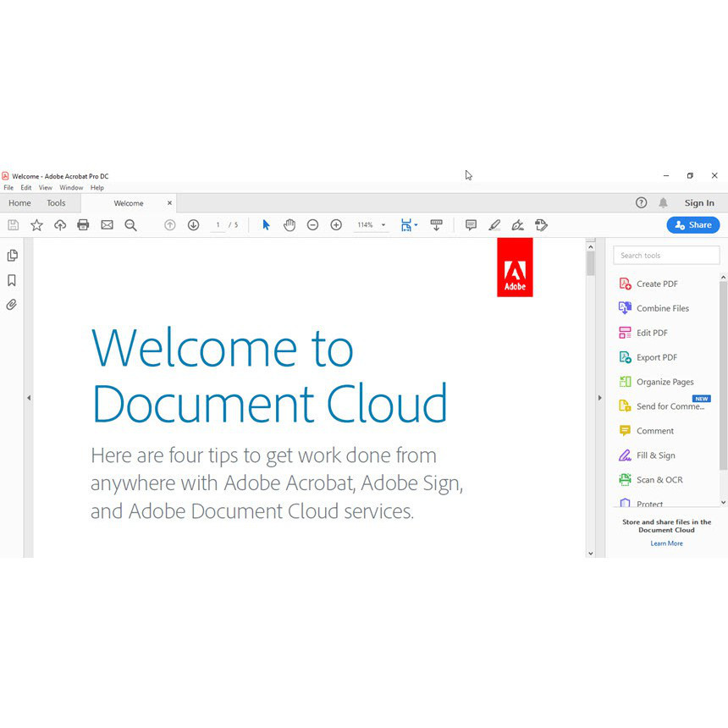Open the page thumbnails panel icon
Image resolution: width=728 pixels, height=728 pixels.
click(x=12, y=256)
